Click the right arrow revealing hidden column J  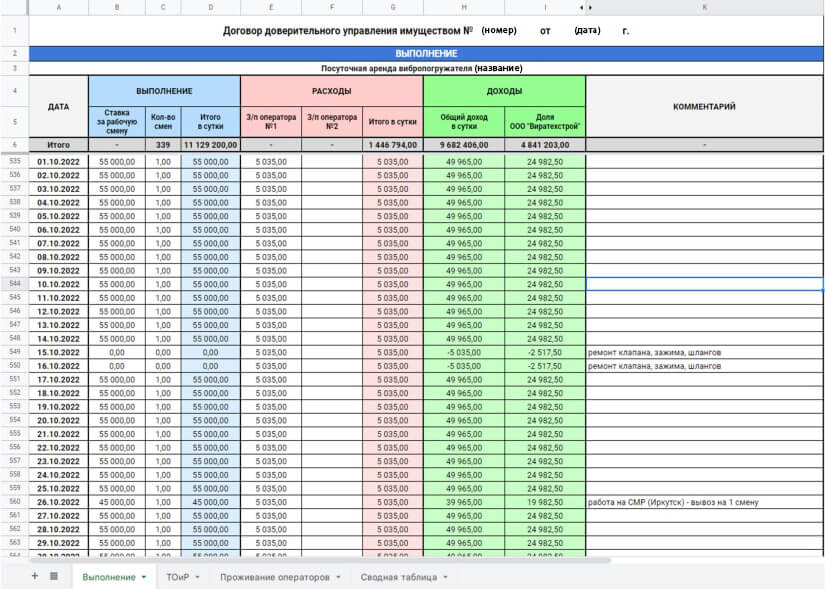[x=590, y=7]
